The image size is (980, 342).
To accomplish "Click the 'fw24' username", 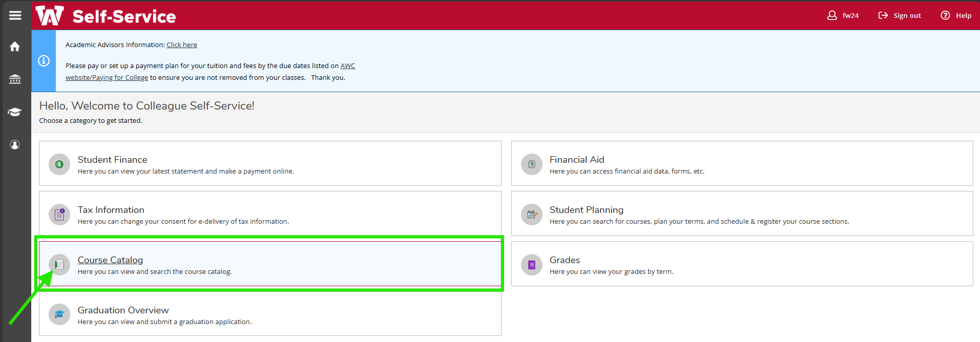I will (850, 16).
